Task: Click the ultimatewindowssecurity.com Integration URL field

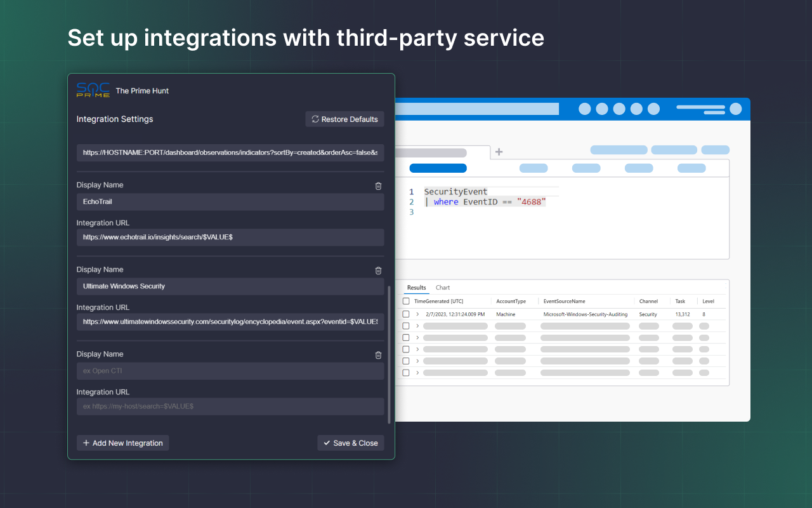Action: pos(230,322)
